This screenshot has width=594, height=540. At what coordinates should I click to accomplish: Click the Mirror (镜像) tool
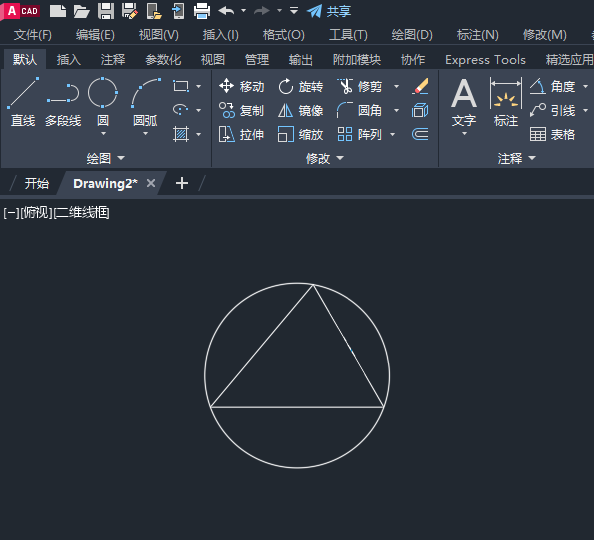(x=300, y=111)
